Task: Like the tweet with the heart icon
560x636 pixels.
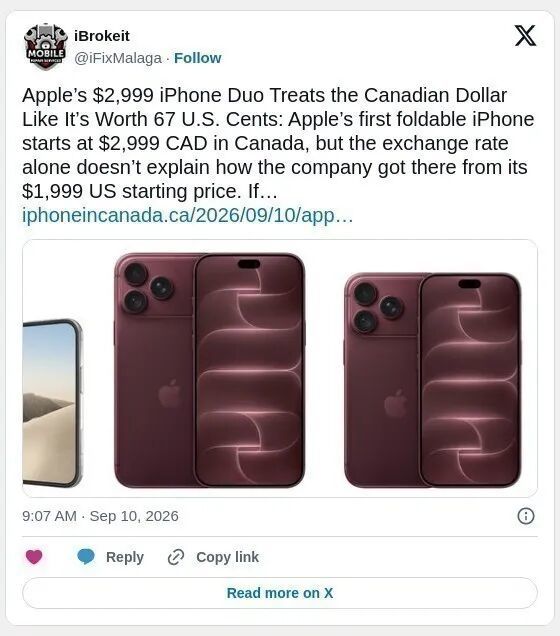Action: [x=34, y=556]
